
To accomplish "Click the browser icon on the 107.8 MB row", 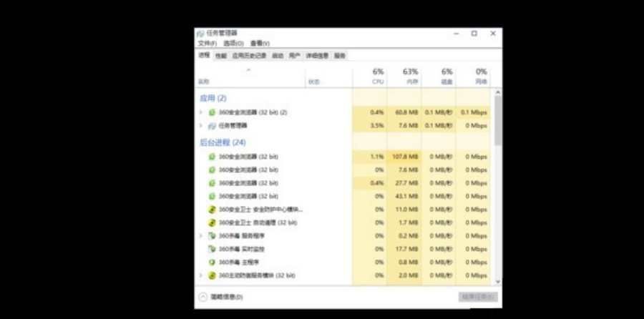I will [x=212, y=157].
